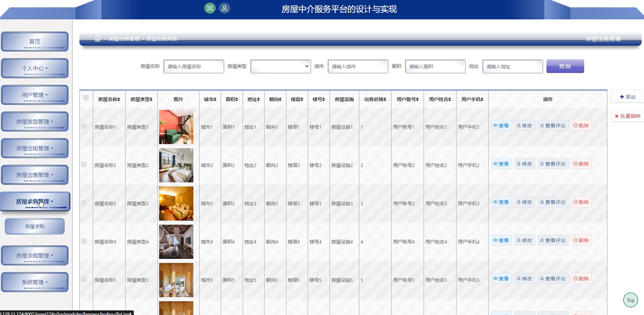The height and width of the screenshot is (315, 644).
Task: Focus the 地址 search input
Action: point(513,66)
